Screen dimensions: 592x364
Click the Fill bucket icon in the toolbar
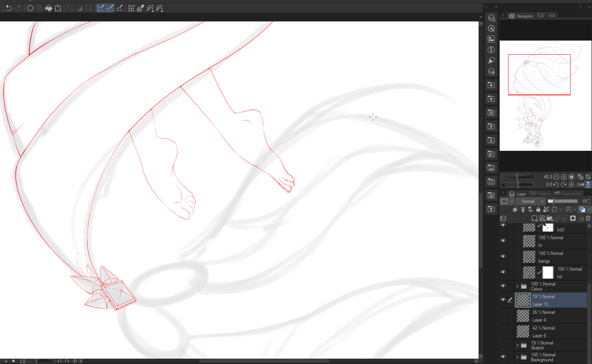(49, 8)
